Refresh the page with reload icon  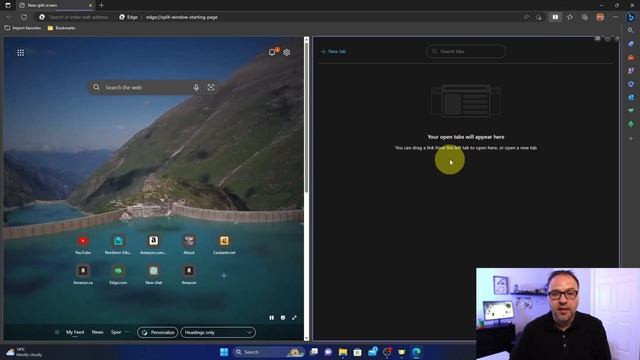pos(24,17)
